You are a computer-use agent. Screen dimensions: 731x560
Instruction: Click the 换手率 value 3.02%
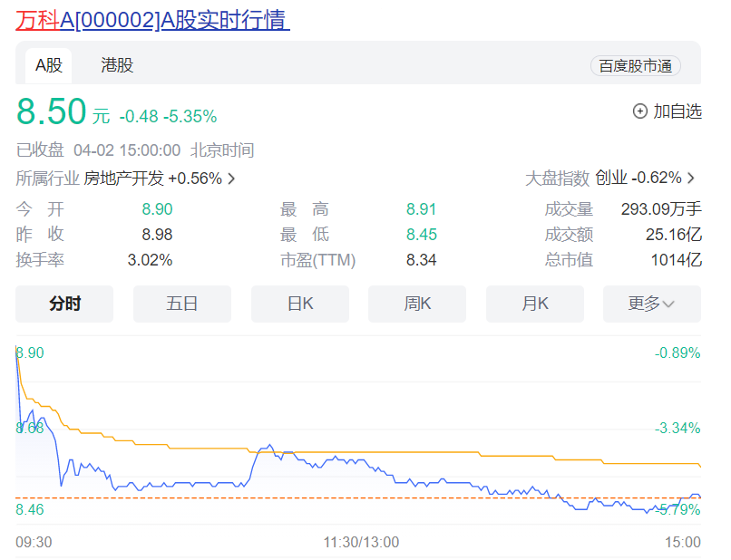coord(151,259)
